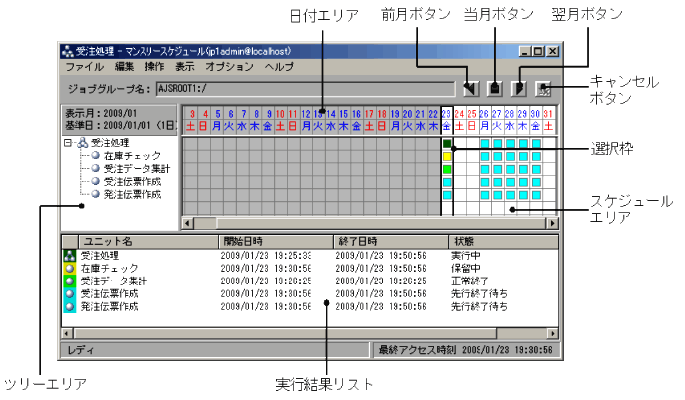Click the ユニット名 column header
The width and height of the screenshot is (685, 400).
pyautogui.click(x=148, y=241)
